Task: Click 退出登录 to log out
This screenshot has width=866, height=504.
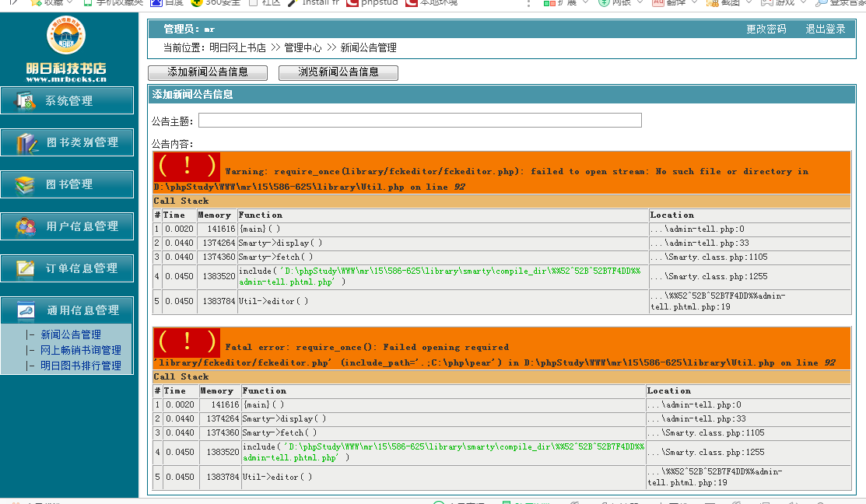Action: coord(825,29)
